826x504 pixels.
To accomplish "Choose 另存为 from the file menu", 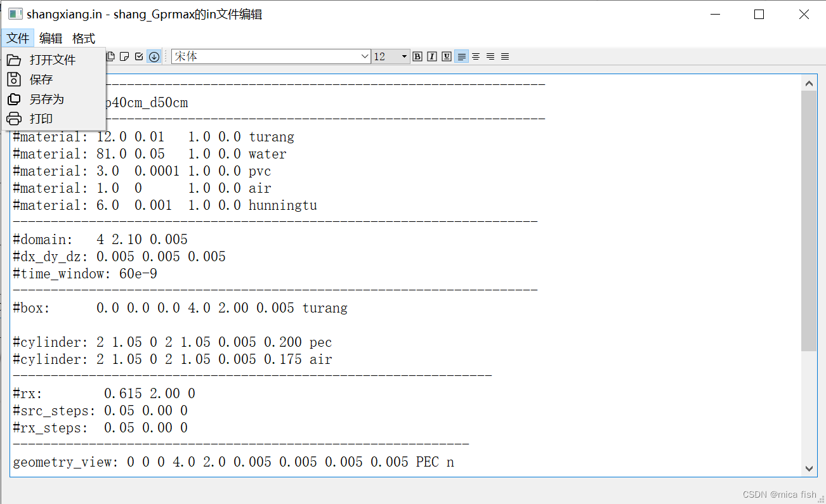I will [53, 99].
